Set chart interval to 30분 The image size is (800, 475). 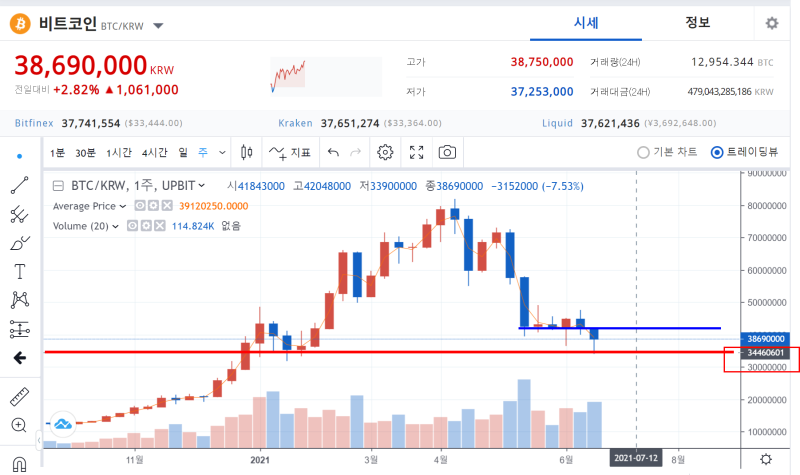point(85,153)
